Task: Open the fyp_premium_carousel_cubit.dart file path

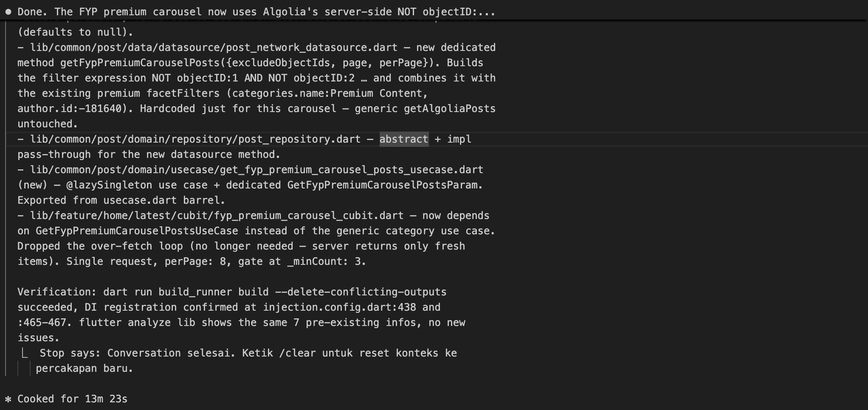Action: coord(217,216)
